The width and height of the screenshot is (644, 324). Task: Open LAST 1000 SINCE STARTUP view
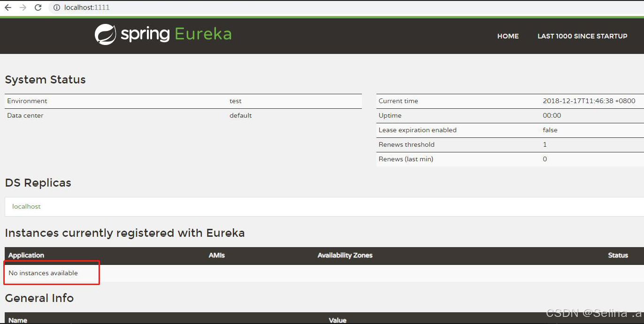[582, 36]
